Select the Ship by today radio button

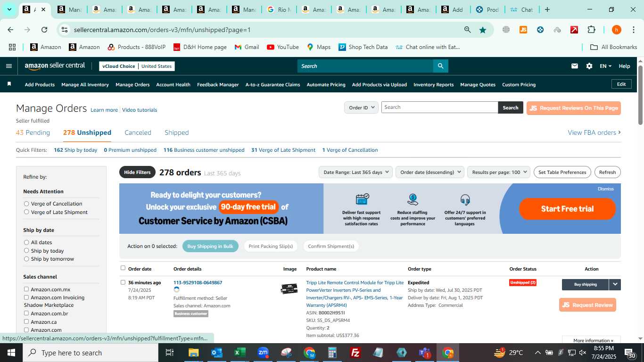26,251
